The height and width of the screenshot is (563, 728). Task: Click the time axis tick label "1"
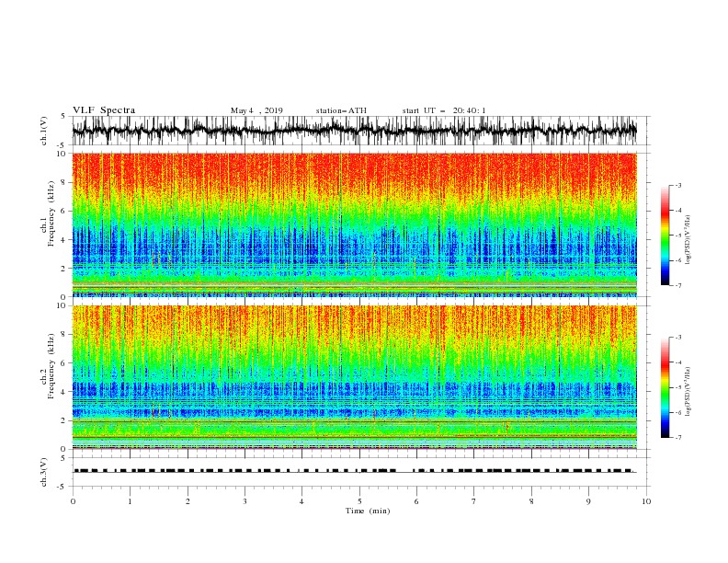click(x=130, y=501)
